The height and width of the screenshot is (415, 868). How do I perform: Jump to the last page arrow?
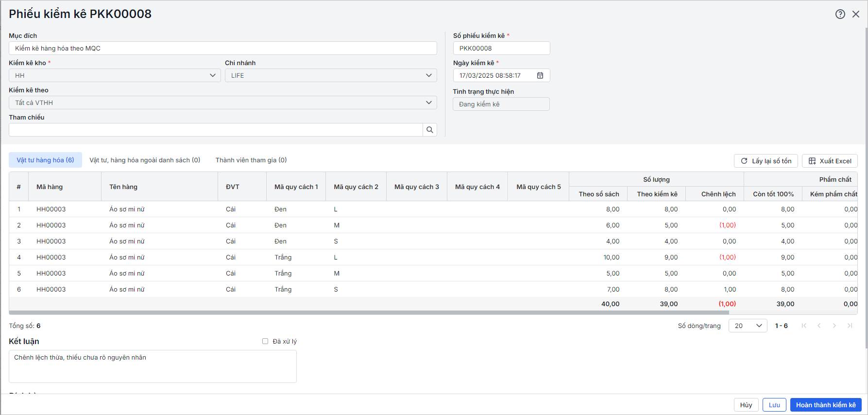coord(850,326)
